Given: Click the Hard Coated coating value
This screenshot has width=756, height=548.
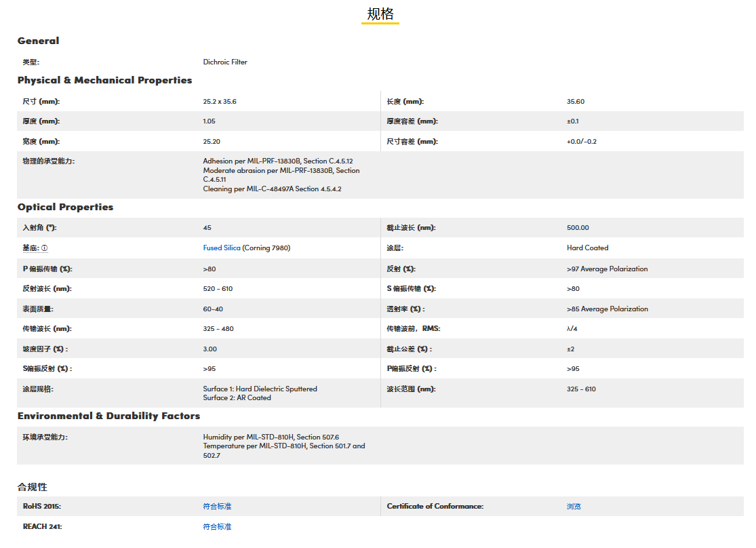Looking at the screenshot, I should [587, 248].
